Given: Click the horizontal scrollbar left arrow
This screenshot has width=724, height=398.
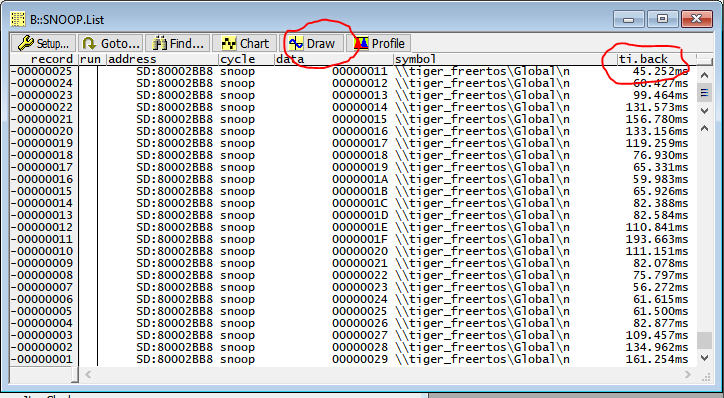Looking at the screenshot, I should 88,374.
